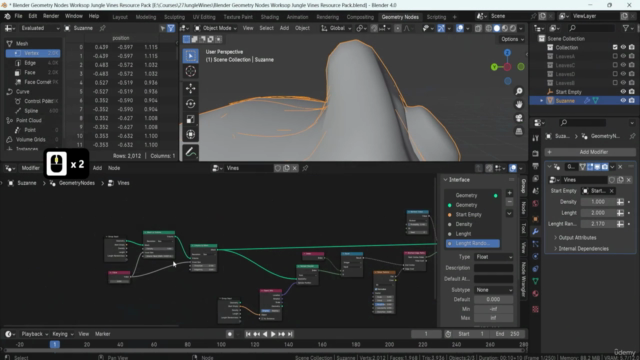640x360 pixels.
Task: Click the pan hand icon in viewport
Action: coord(519,104)
